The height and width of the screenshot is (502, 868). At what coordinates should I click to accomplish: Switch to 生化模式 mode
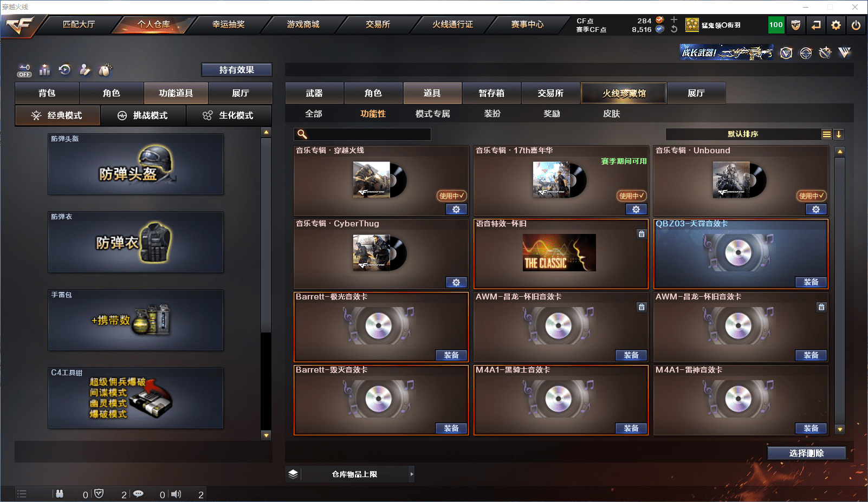coord(229,115)
